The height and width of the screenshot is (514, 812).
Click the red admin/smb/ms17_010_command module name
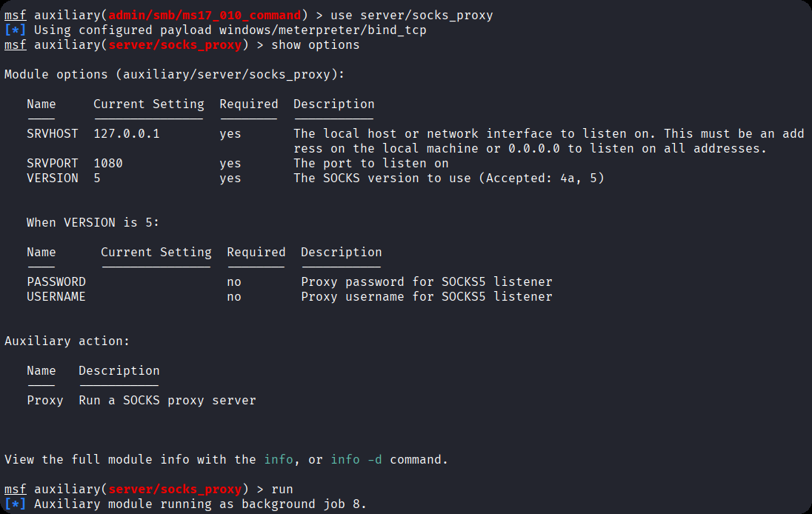click(204, 16)
